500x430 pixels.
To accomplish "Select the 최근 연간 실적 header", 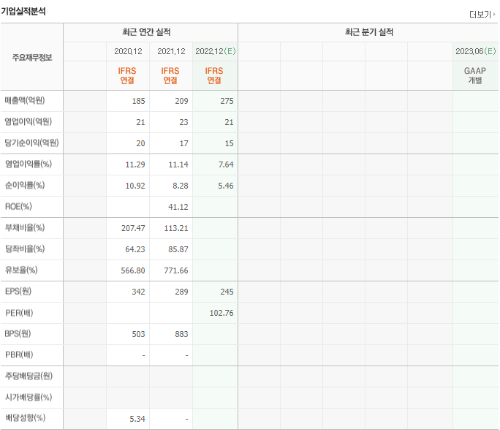I will [x=147, y=32].
